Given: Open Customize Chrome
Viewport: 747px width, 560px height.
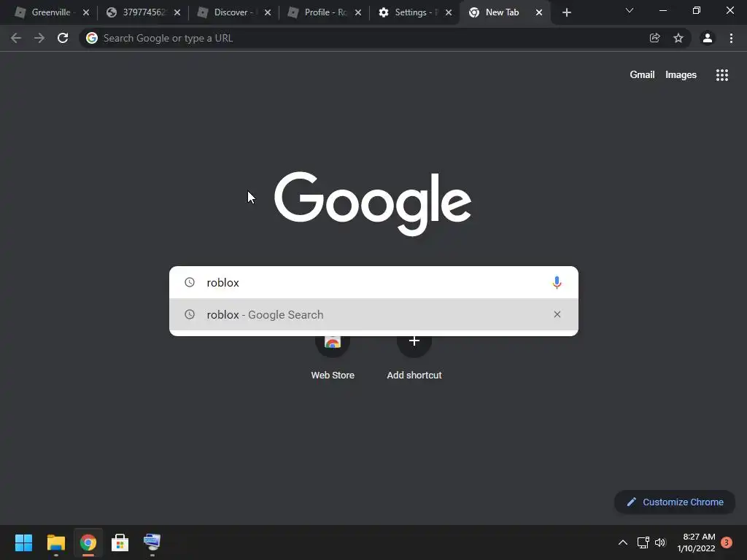Looking at the screenshot, I should point(675,502).
